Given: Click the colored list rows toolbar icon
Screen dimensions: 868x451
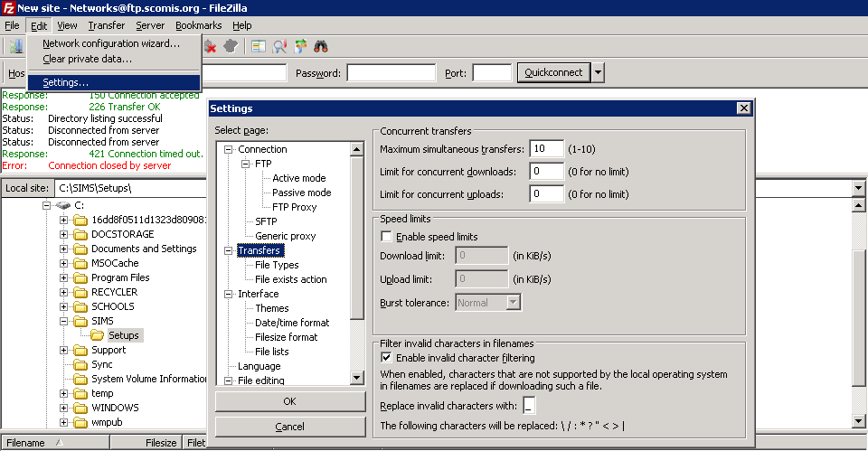Looking at the screenshot, I should coord(259,46).
